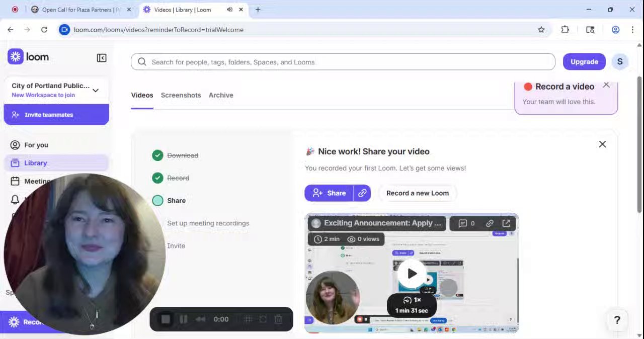This screenshot has height=339, width=644.
Task: Open a new browser tab
Action: click(258, 10)
